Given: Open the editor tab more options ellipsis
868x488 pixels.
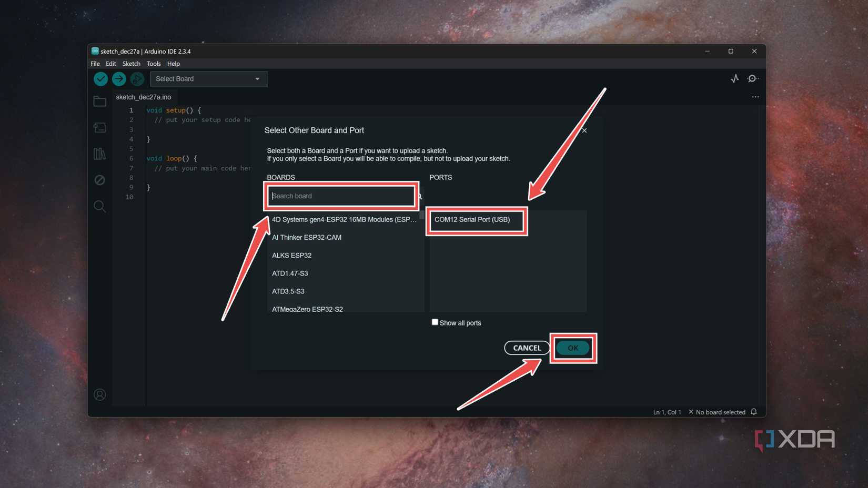Looking at the screenshot, I should [x=755, y=97].
